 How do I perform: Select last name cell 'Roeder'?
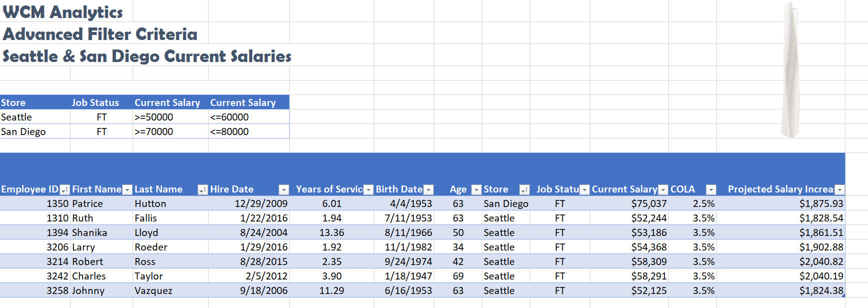[171, 247]
